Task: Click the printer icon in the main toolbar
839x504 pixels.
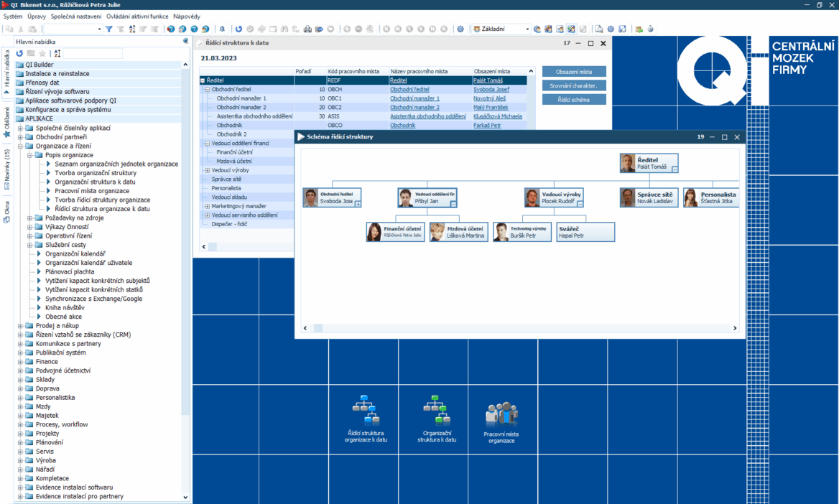Action: click(308, 29)
